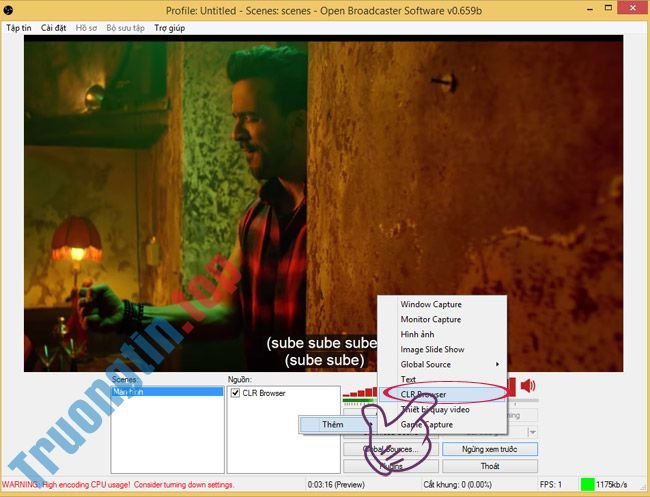Click the 1175kb/s bitrate text
The height and width of the screenshot is (497, 650).
[612, 484]
